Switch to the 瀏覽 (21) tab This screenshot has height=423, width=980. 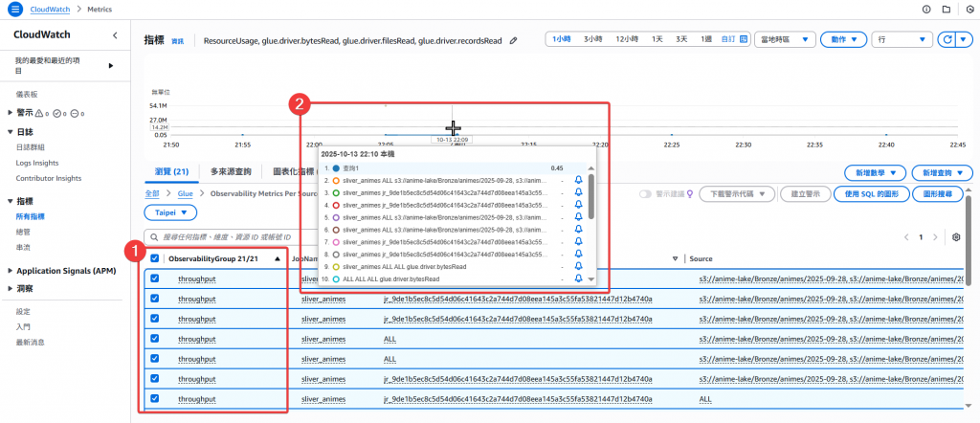[x=172, y=171]
